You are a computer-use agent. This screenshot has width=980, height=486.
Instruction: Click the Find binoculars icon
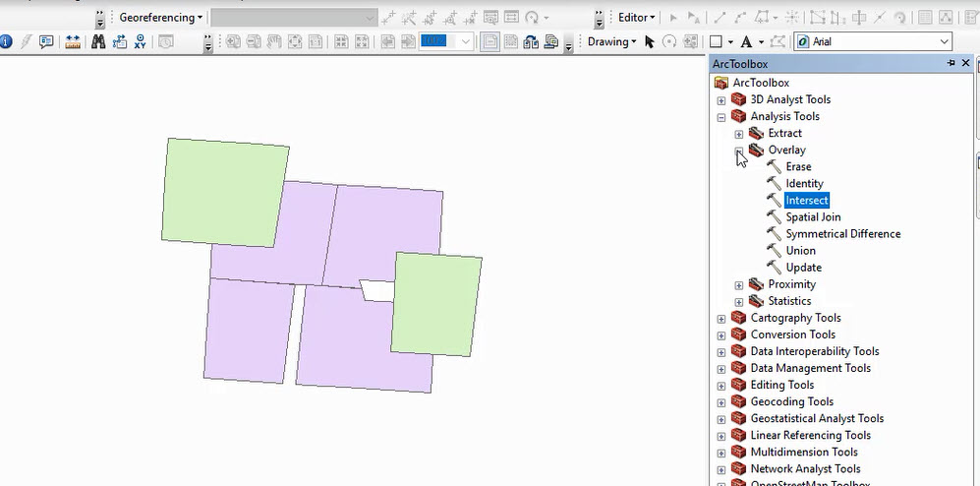pos(98,41)
